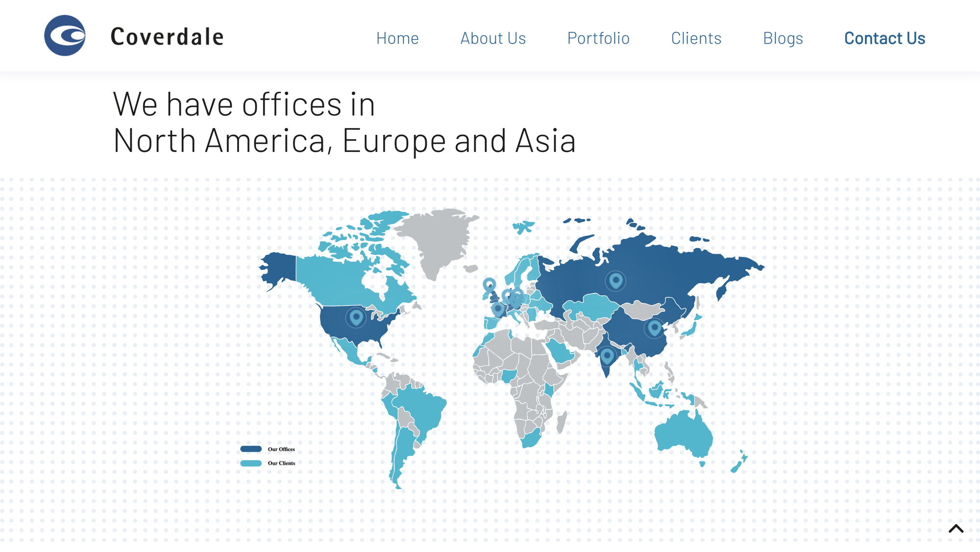Click Australia on the world map
980x552 pixels.
pyautogui.click(x=684, y=433)
